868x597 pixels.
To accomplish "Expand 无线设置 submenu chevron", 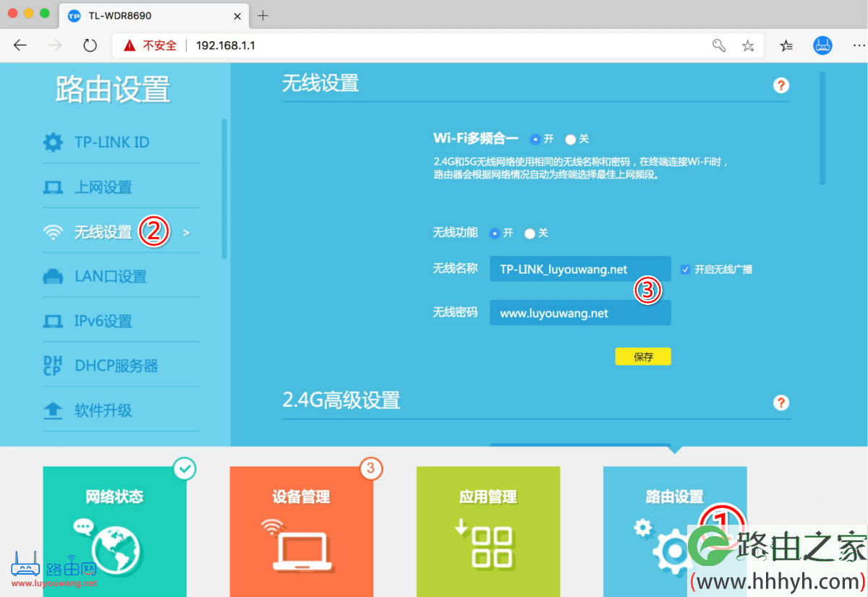I will [x=187, y=233].
